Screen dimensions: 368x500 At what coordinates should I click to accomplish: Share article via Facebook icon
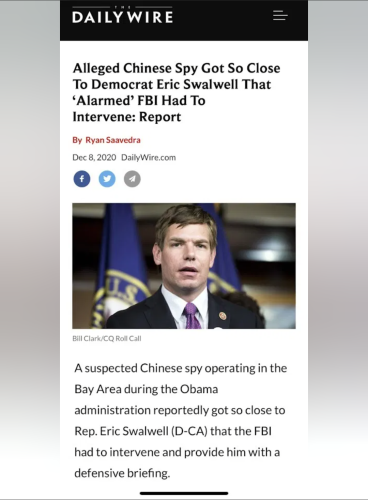[82, 179]
